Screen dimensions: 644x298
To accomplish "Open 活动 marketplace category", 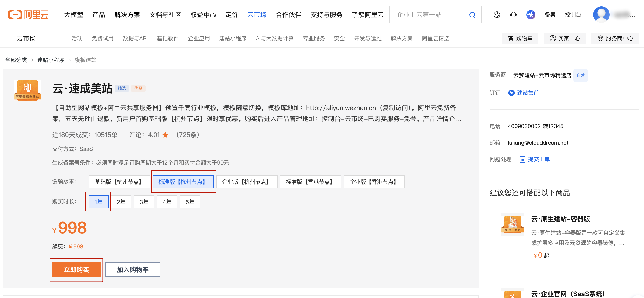I will point(77,39).
